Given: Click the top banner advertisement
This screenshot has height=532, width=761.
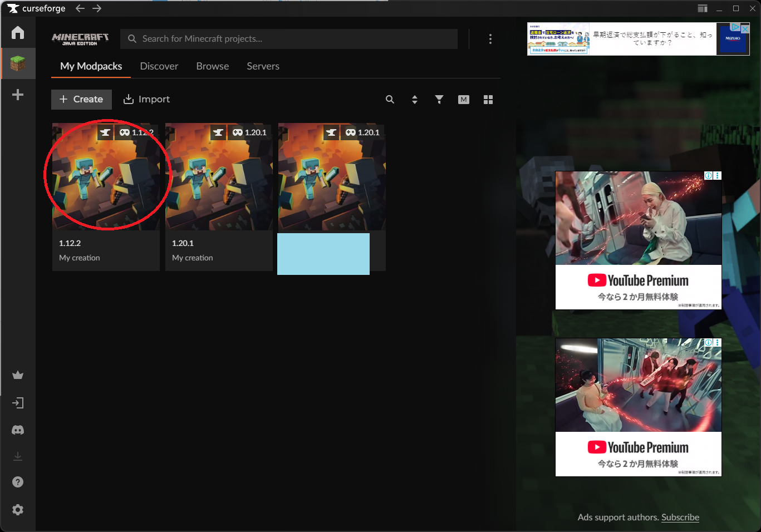Looking at the screenshot, I should (x=638, y=39).
